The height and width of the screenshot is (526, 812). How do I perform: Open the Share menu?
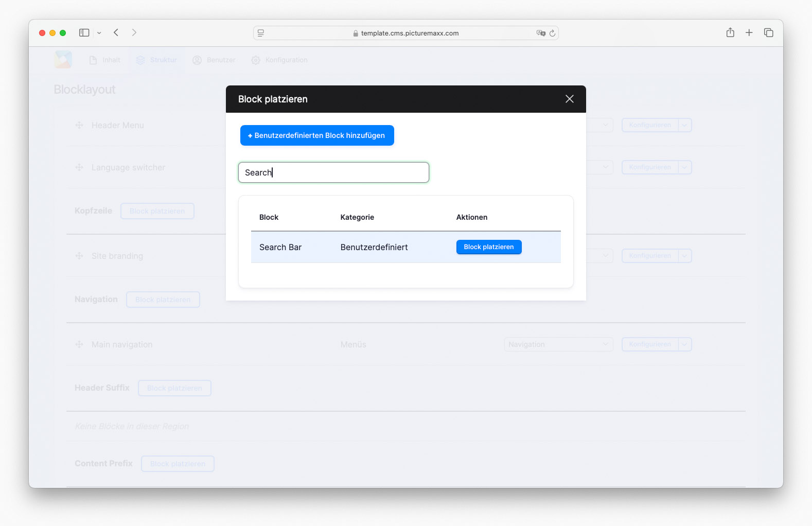point(730,32)
